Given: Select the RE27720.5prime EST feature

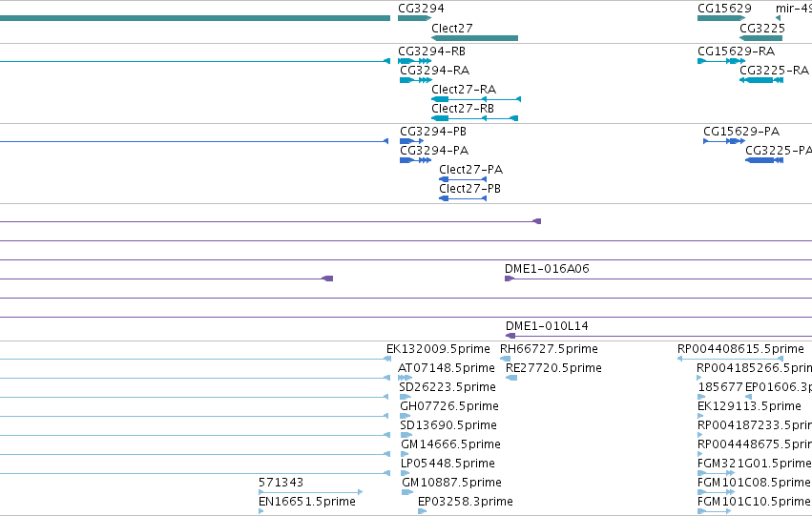Looking at the screenshot, I should 511,378.
